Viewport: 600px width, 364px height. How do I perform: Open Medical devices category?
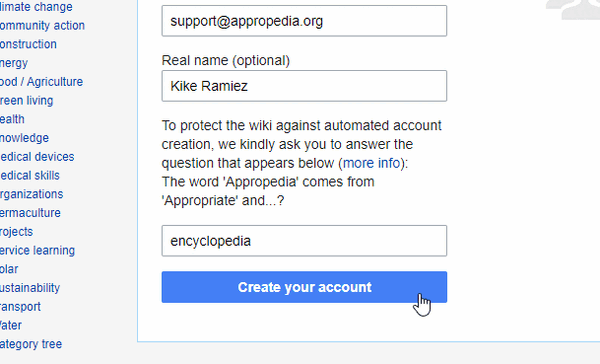pos(37,157)
